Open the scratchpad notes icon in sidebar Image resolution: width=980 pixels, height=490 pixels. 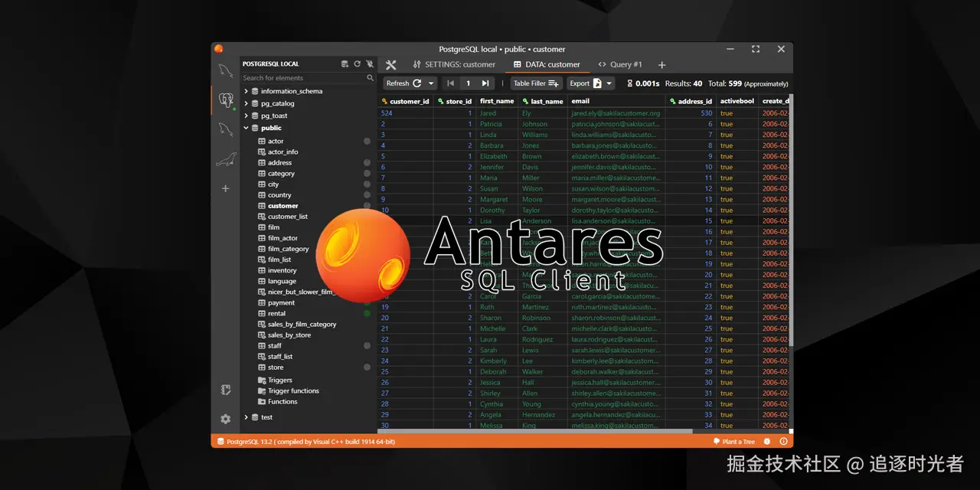(x=226, y=390)
